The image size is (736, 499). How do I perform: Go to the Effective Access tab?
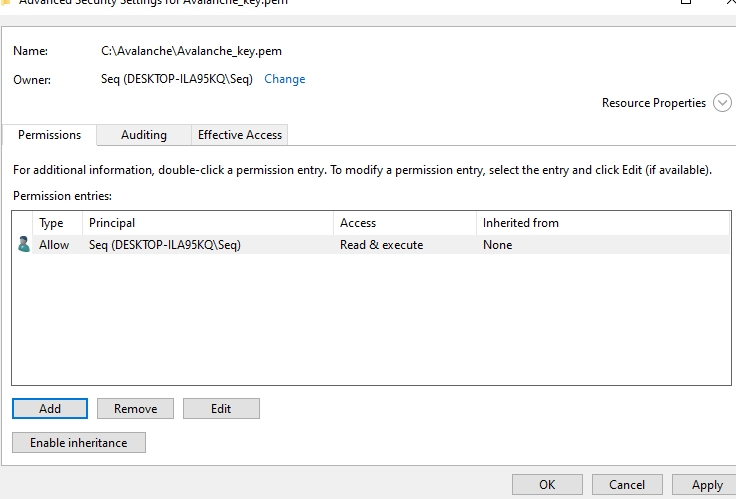tap(239, 135)
